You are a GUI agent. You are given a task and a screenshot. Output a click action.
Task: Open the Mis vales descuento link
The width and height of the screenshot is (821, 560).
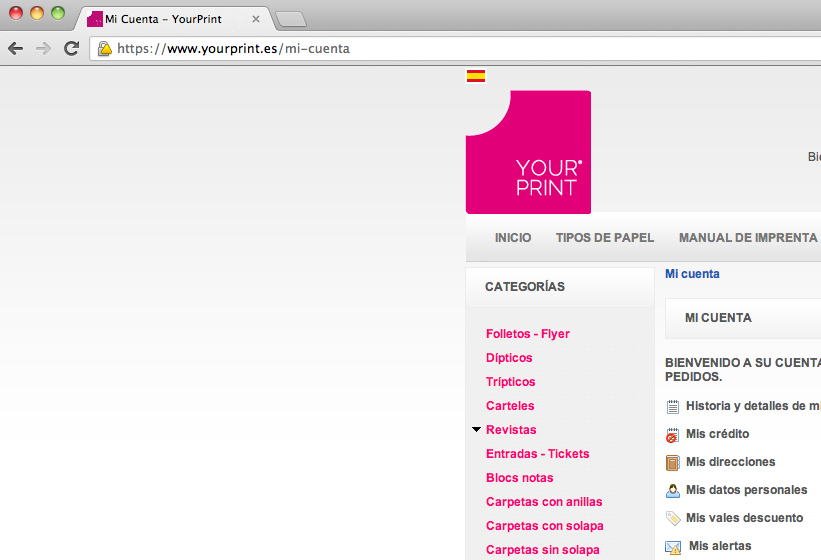coord(745,518)
